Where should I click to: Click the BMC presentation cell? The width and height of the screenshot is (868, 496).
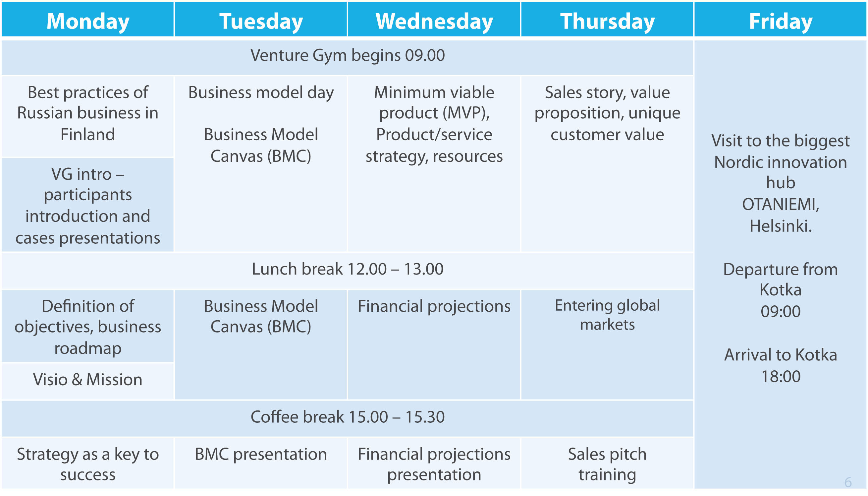coord(261,463)
